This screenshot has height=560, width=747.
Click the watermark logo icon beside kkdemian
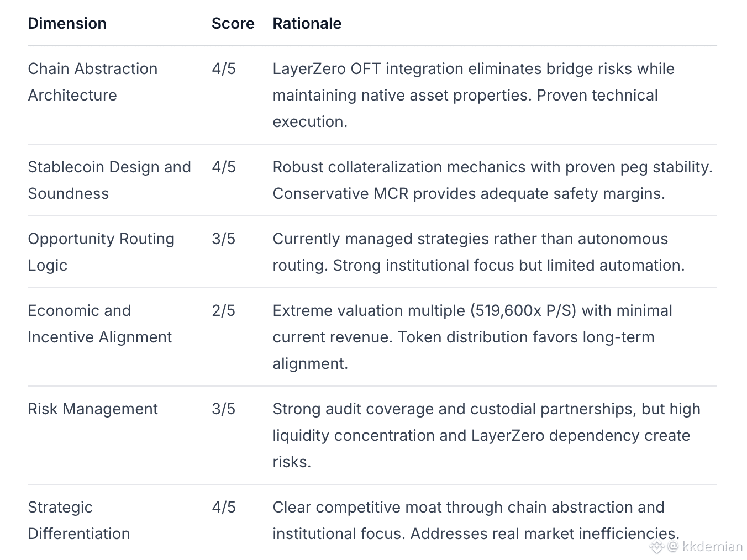coord(656,547)
